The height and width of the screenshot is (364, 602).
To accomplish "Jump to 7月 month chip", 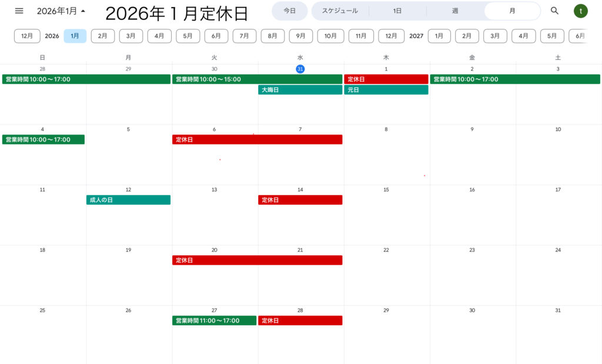I will (x=244, y=36).
